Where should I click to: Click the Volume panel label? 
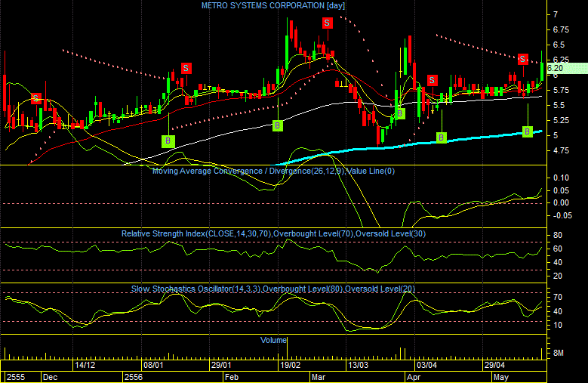click(x=273, y=340)
